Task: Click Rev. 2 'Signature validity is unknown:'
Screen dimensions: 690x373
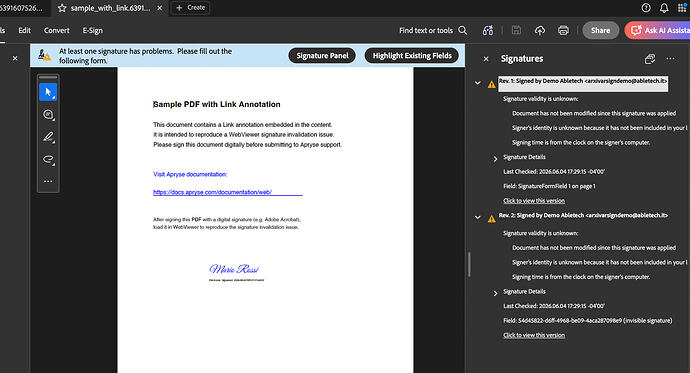Action: (x=540, y=234)
